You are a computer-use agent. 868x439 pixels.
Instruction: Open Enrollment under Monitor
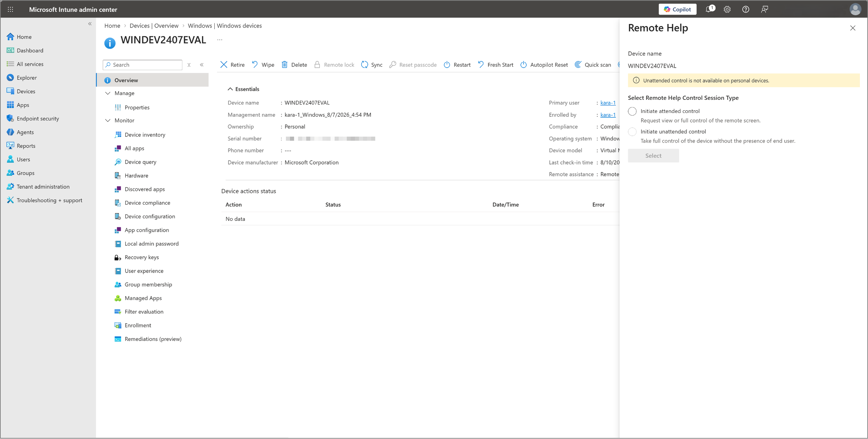point(138,325)
